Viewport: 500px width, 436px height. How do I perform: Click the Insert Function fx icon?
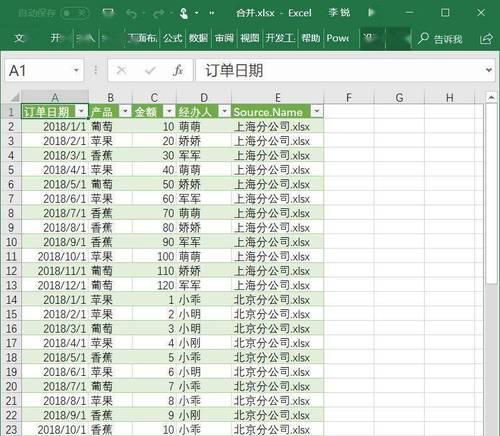pos(178,70)
